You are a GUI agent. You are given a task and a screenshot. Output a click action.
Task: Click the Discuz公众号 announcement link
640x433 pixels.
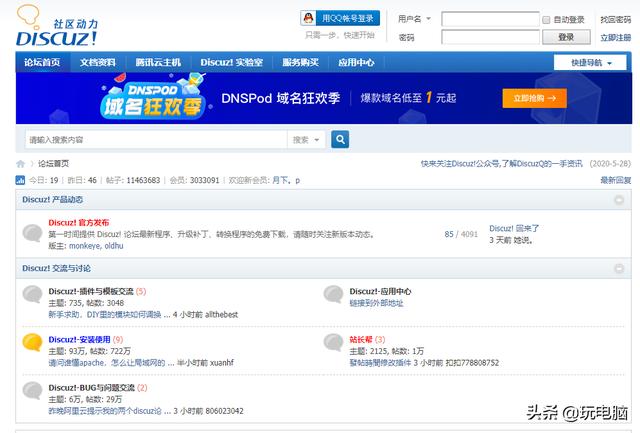(502, 164)
